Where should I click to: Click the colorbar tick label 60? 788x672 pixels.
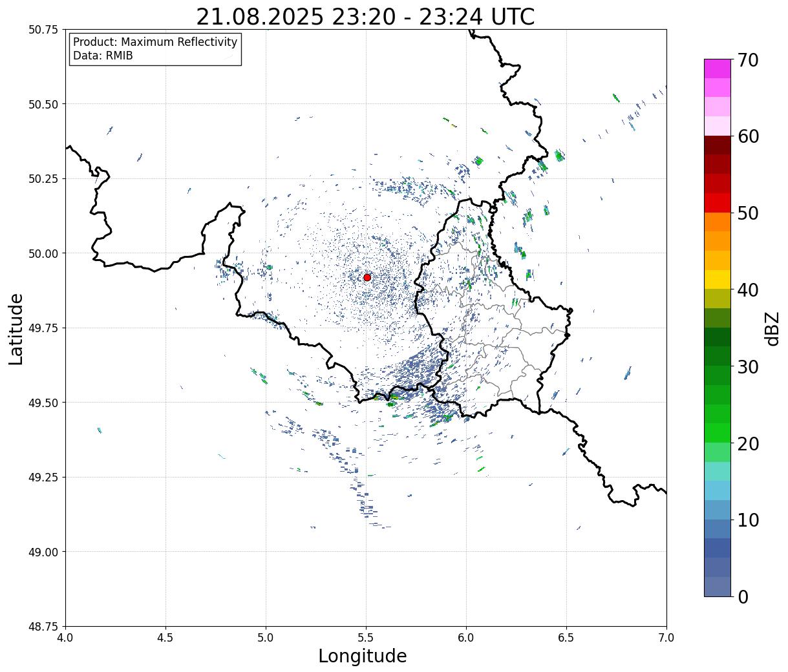pos(748,136)
